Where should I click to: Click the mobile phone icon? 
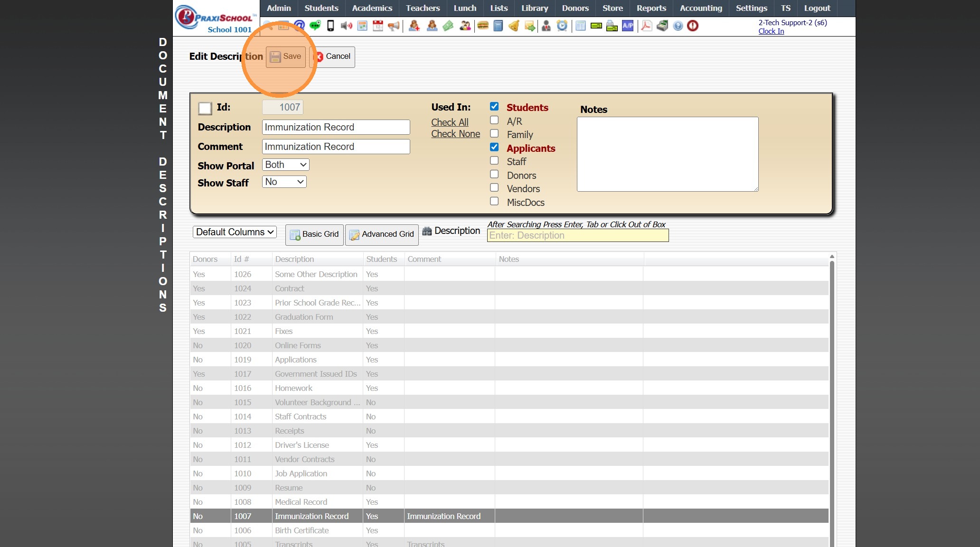click(x=330, y=26)
